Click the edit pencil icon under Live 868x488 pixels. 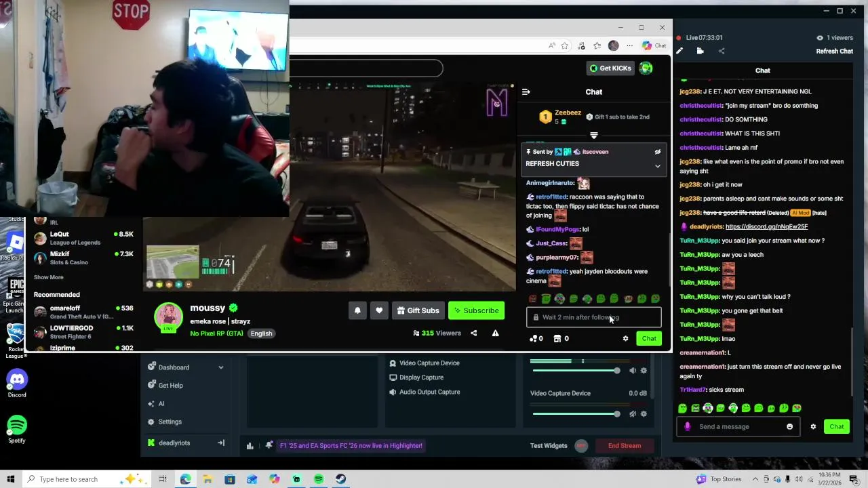pyautogui.click(x=679, y=51)
